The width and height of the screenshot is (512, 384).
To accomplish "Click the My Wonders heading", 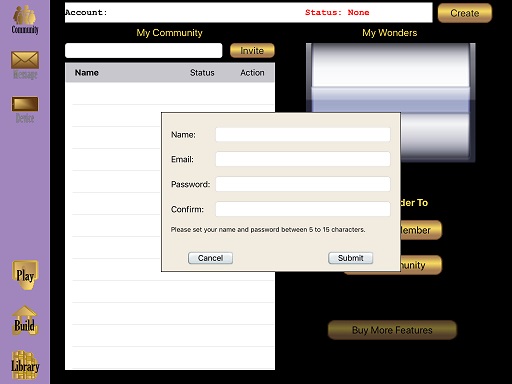I will point(390,33).
